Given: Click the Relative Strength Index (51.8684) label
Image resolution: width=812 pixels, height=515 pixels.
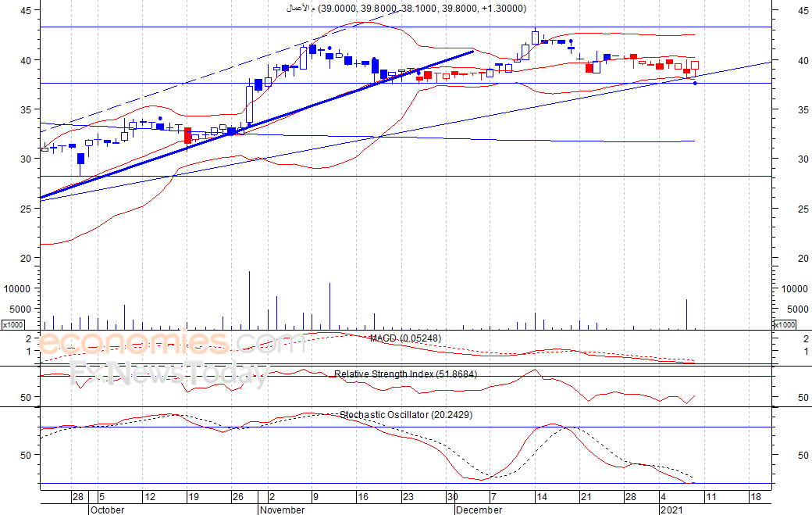Looking at the screenshot, I should pyautogui.click(x=405, y=374).
